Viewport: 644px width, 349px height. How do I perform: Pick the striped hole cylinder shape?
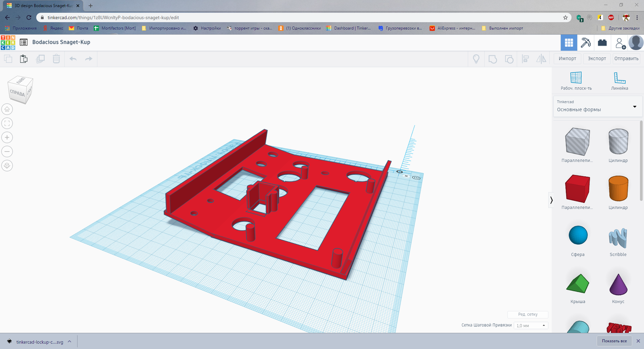[618, 141]
